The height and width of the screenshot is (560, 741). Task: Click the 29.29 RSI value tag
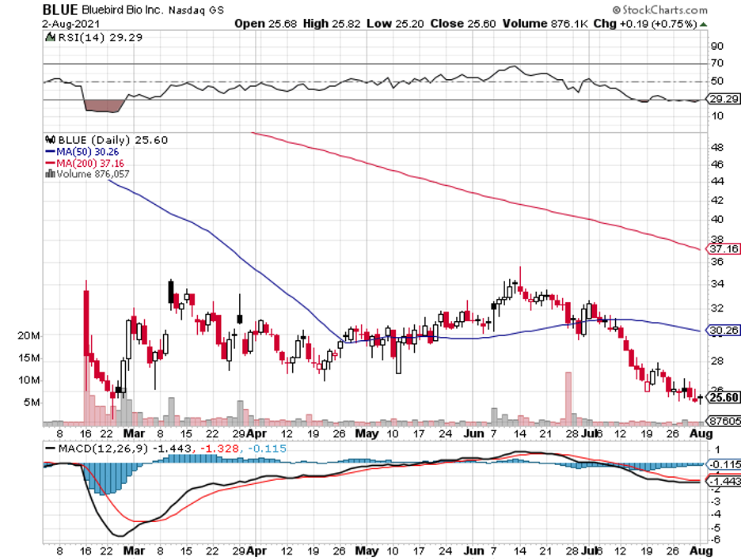[x=724, y=99]
